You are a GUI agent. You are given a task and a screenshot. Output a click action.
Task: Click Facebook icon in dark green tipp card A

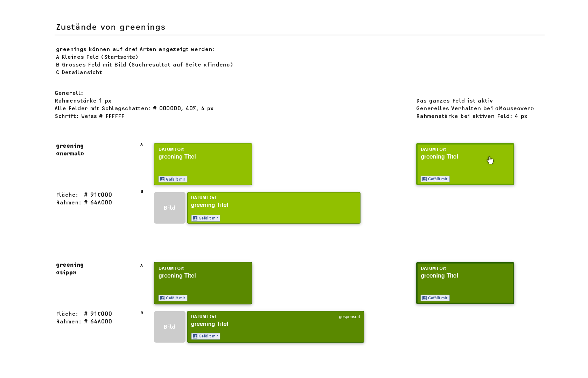coord(162,298)
